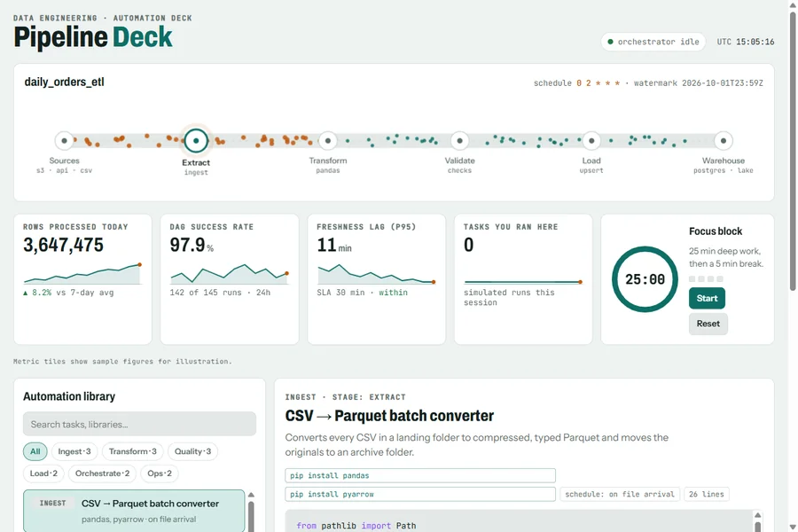The height and width of the screenshot is (532, 798).
Task: Filter library by Load·2
Action: [x=43, y=473]
